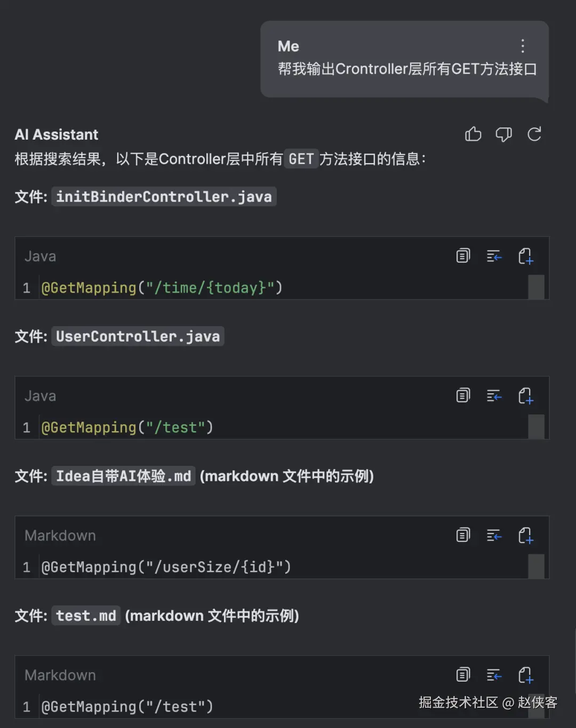Copy the test.md Markdown snippet
Image resolution: width=576 pixels, height=728 pixels.
point(463,675)
